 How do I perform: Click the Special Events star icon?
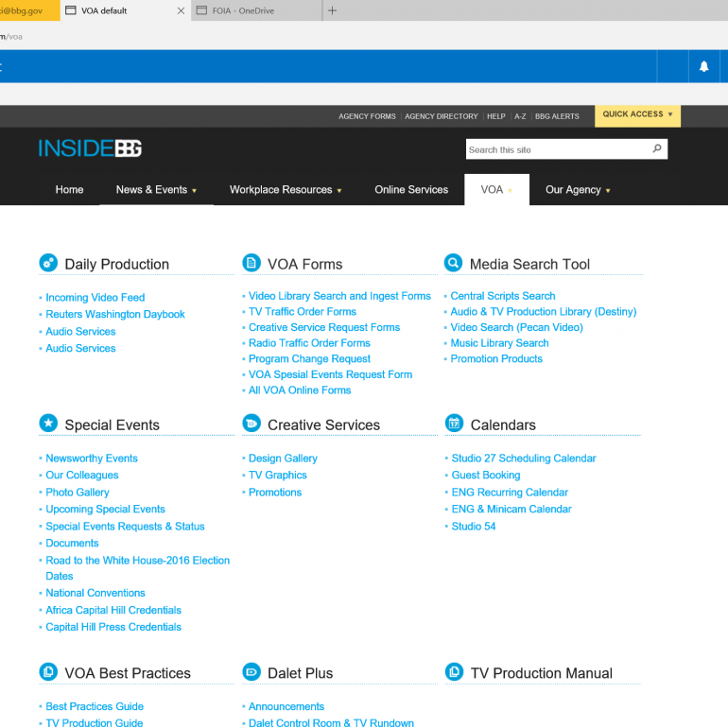pos(48,423)
